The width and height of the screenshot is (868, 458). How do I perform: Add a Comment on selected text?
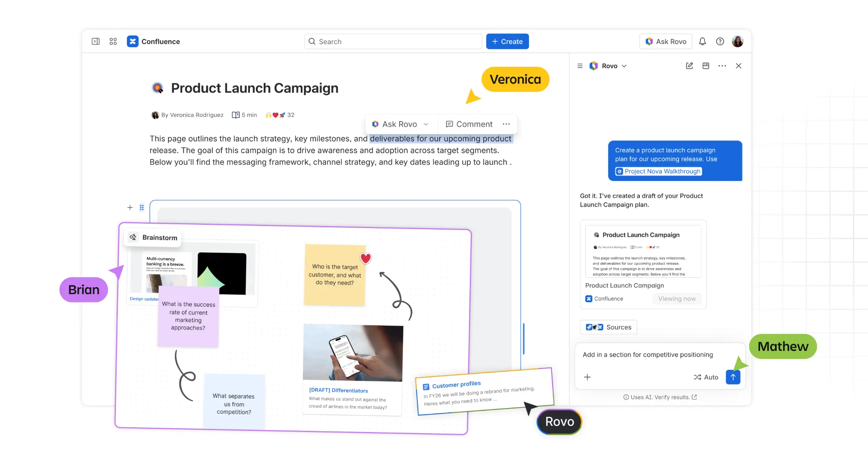469,124
